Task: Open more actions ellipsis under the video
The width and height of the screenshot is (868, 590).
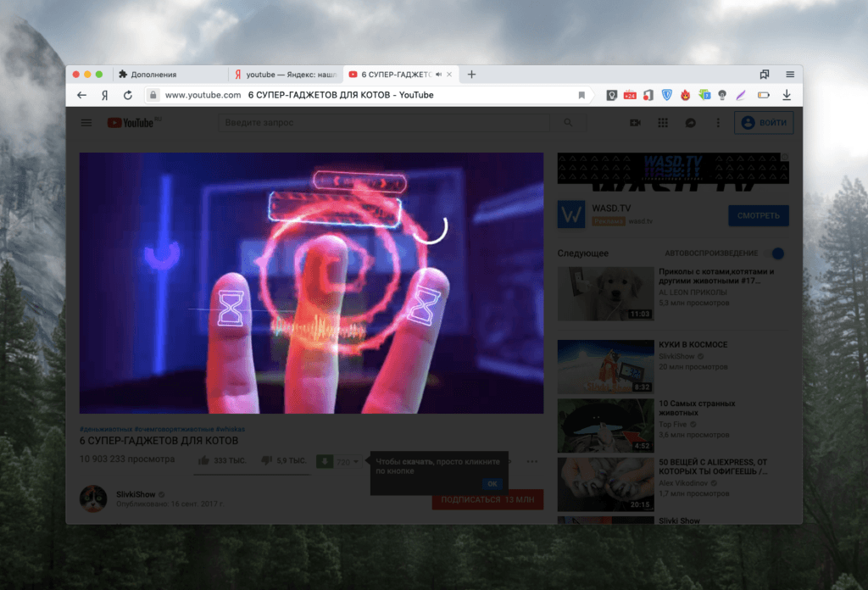Action: pos(532,462)
